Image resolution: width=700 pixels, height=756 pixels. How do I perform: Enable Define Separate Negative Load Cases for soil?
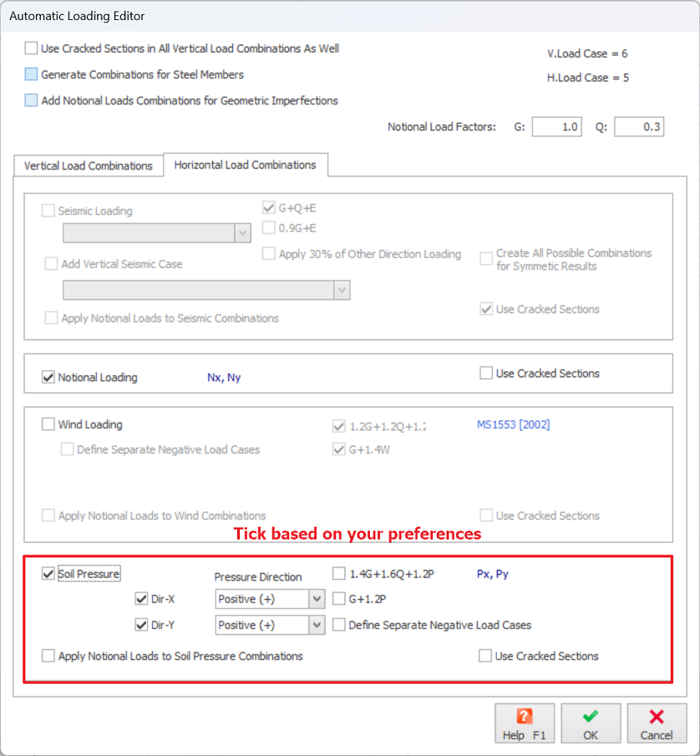pyautogui.click(x=339, y=625)
